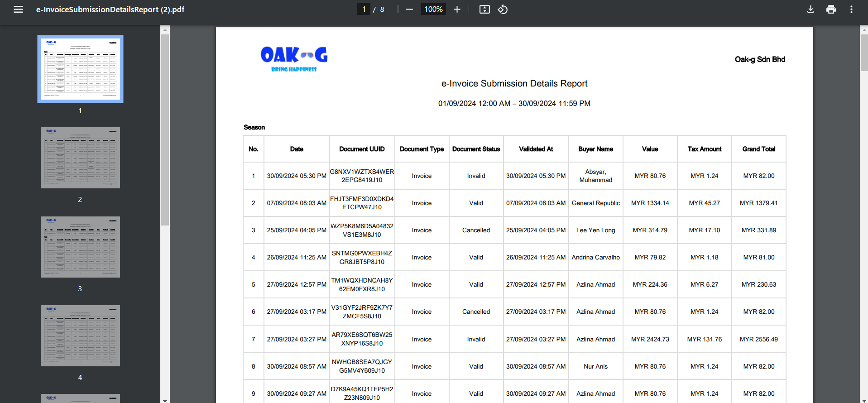This screenshot has width=868, height=403.
Task: Open the more actions menu
Action: coord(851,9)
